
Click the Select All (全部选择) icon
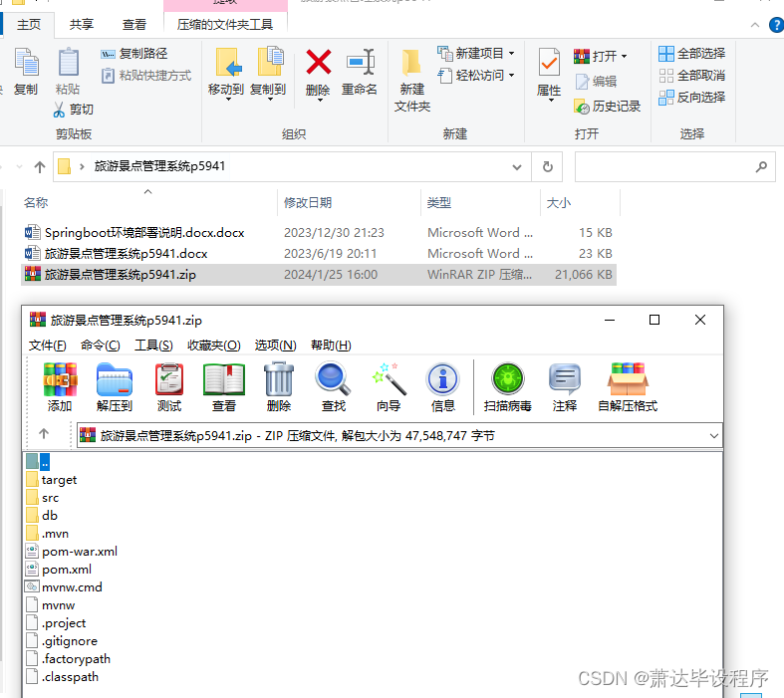666,54
